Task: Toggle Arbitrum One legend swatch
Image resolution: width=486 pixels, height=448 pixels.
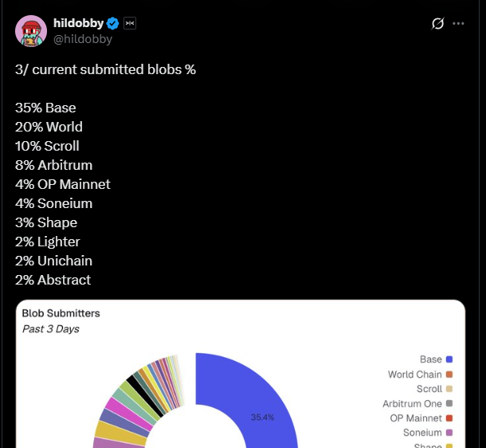Action: click(449, 403)
